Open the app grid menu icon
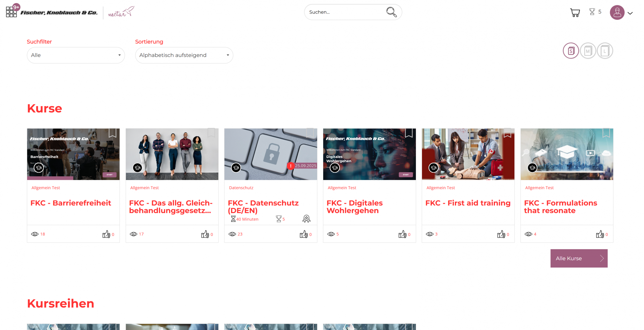The image size is (644, 330). click(11, 12)
